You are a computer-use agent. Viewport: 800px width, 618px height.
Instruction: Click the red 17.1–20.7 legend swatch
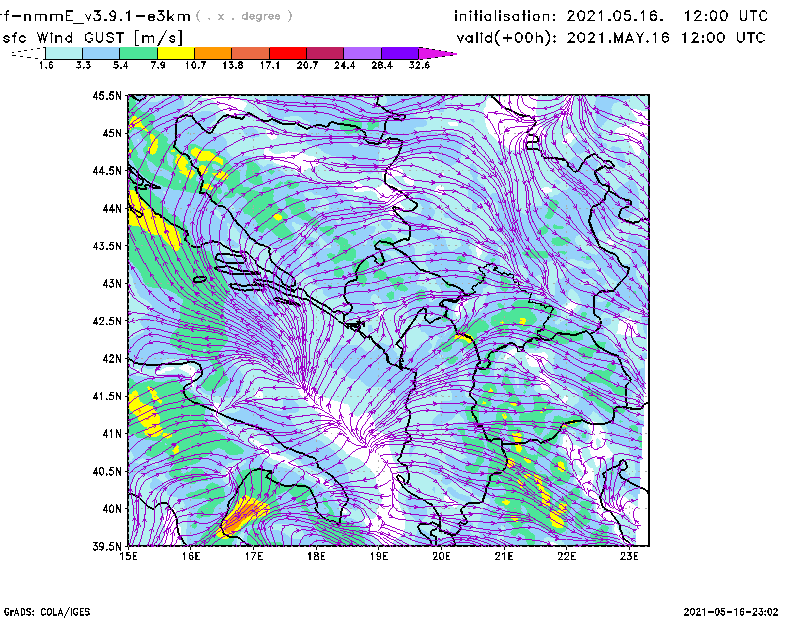tap(288, 53)
